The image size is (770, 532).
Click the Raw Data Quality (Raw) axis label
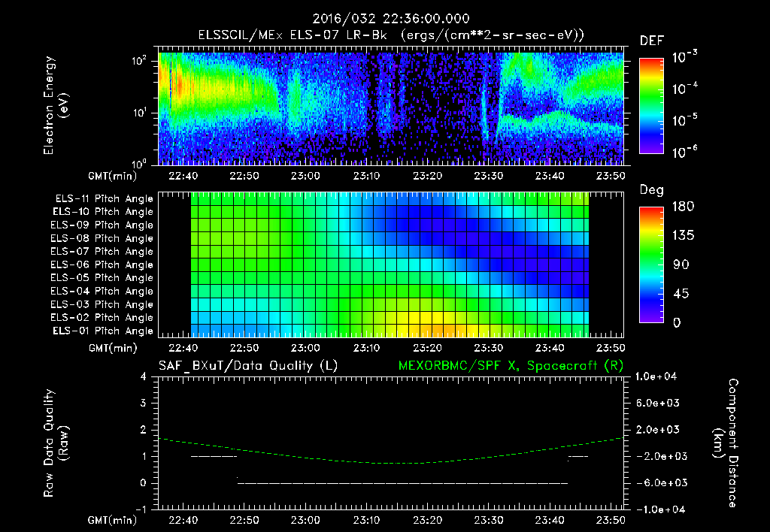click(x=56, y=443)
